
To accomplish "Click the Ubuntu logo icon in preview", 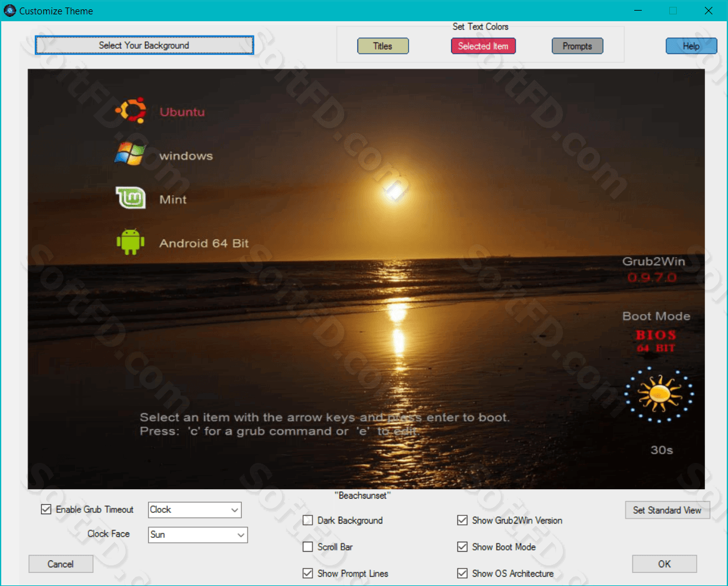I will click(131, 111).
